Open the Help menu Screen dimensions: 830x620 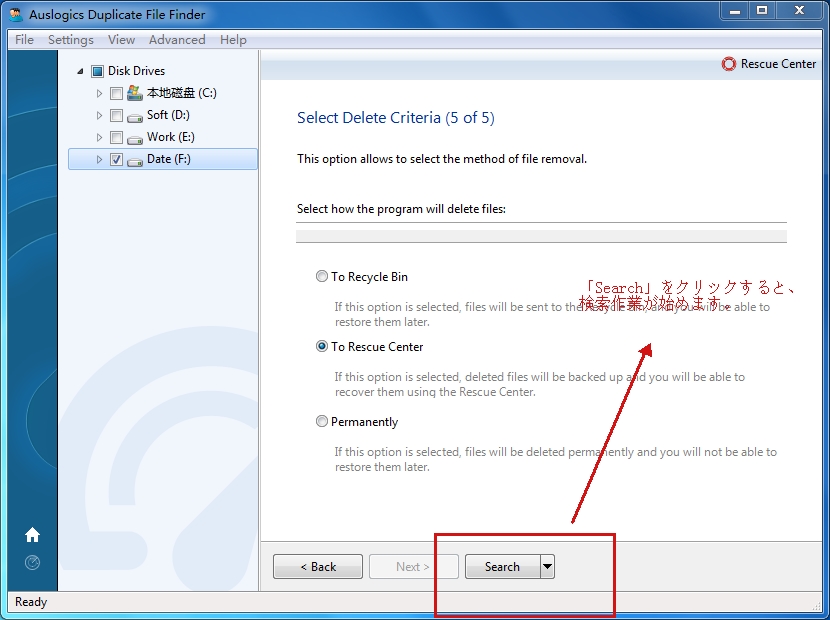click(233, 40)
